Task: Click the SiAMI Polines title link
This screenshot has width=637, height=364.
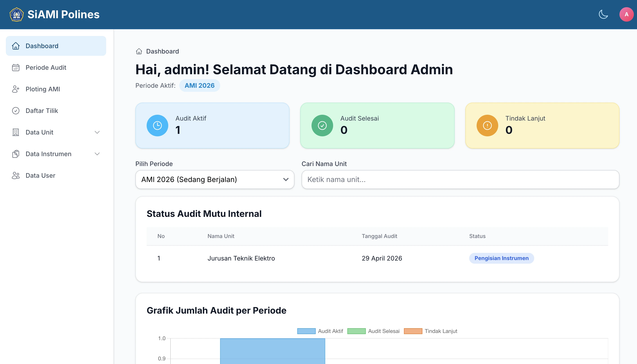Action: (x=63, y=14)
